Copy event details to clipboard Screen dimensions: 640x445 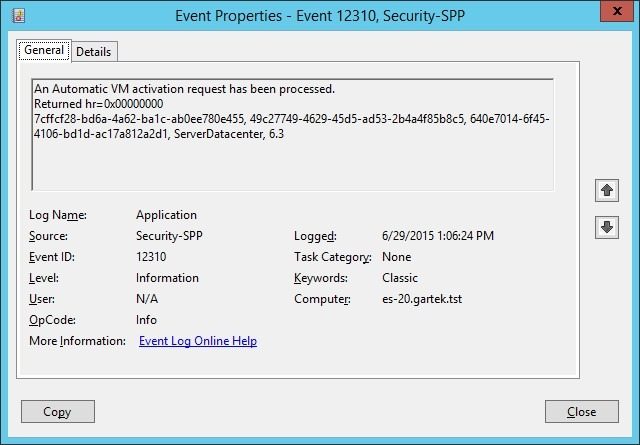[x=58, y=412]
